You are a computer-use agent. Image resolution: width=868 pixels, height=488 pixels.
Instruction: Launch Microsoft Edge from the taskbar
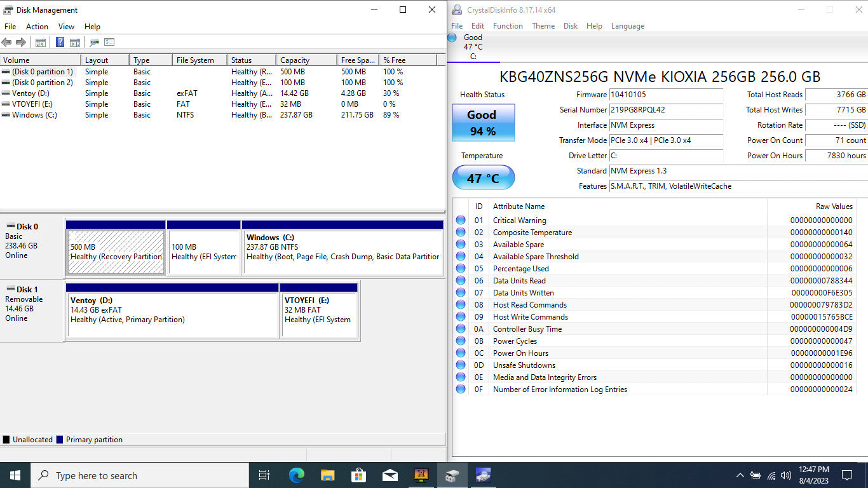click(296, 475)
